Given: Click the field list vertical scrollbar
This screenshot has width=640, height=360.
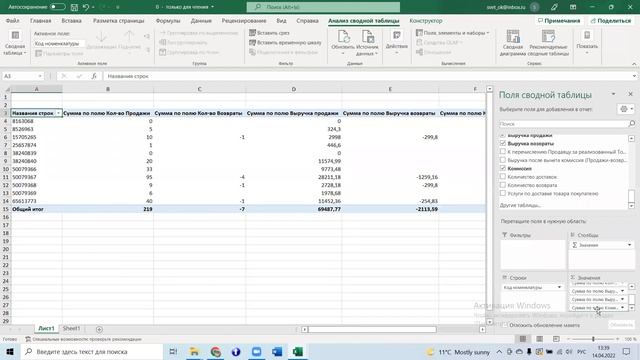Looking at the screenshot, I should point(631,195).
